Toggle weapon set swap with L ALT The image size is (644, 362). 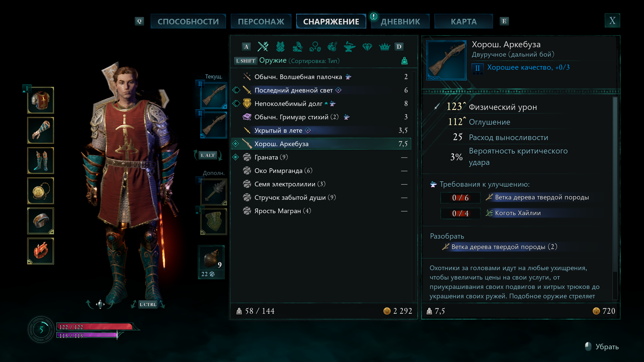pyautogui.click(x=208, y=155)
